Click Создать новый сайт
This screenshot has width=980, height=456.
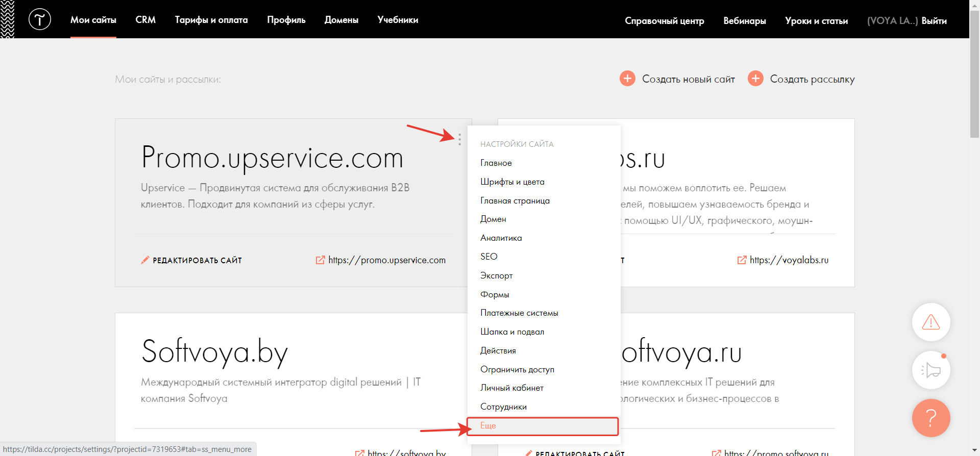[x=688, y=79]
